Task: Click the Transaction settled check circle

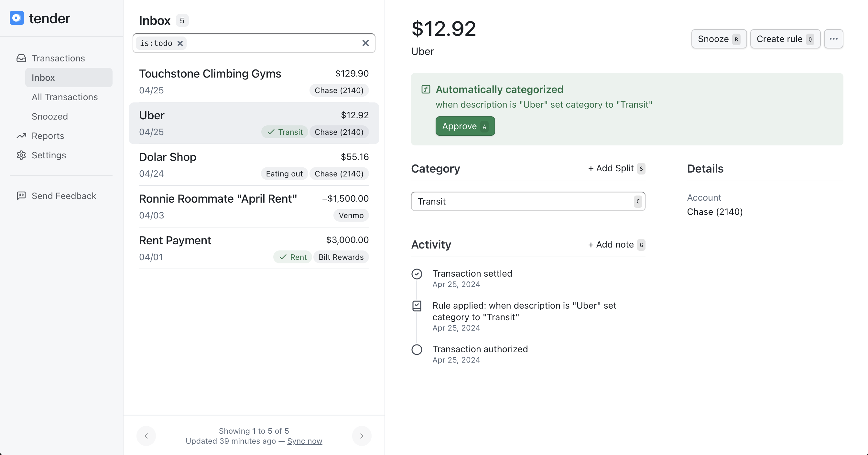Action: click(x=417, y=274)
